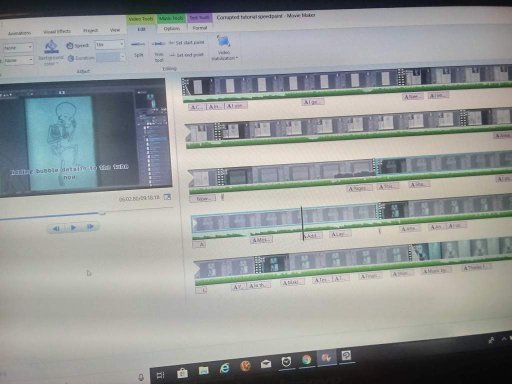Click Set start point

pyautogui.click(x=187, y=43)
